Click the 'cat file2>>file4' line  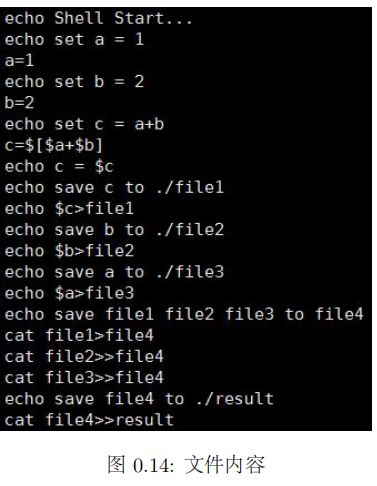click(84, 356)
